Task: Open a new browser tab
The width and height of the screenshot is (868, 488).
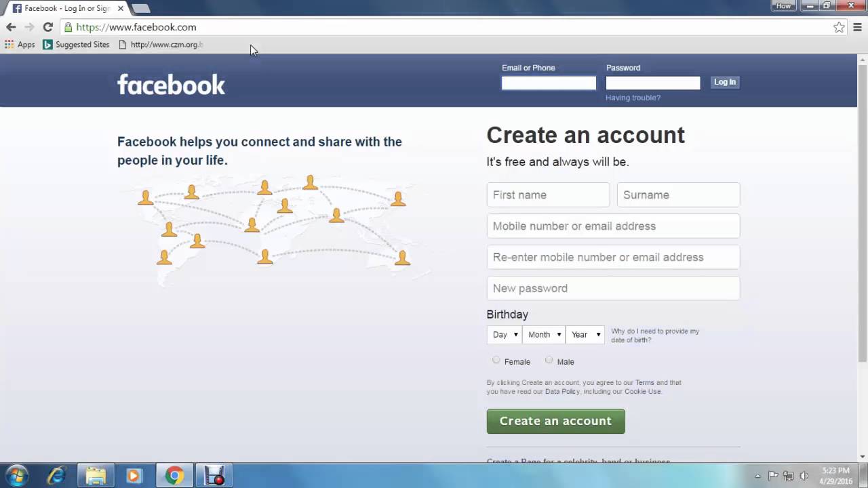Action: pos(140,8)
